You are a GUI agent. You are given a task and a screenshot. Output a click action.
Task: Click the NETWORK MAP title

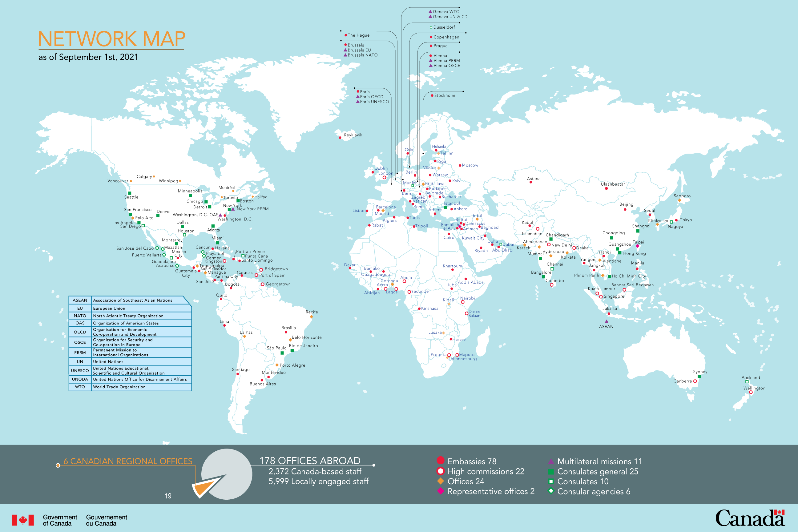(x=112, y=39)
